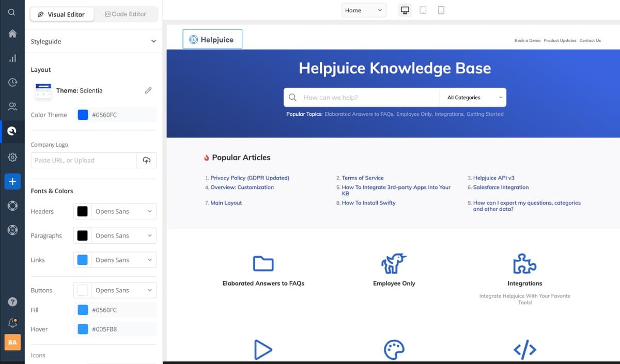This screenshot has height=364, width=620.
Task: Click the paint palette category icon
Action: [394, 350]
